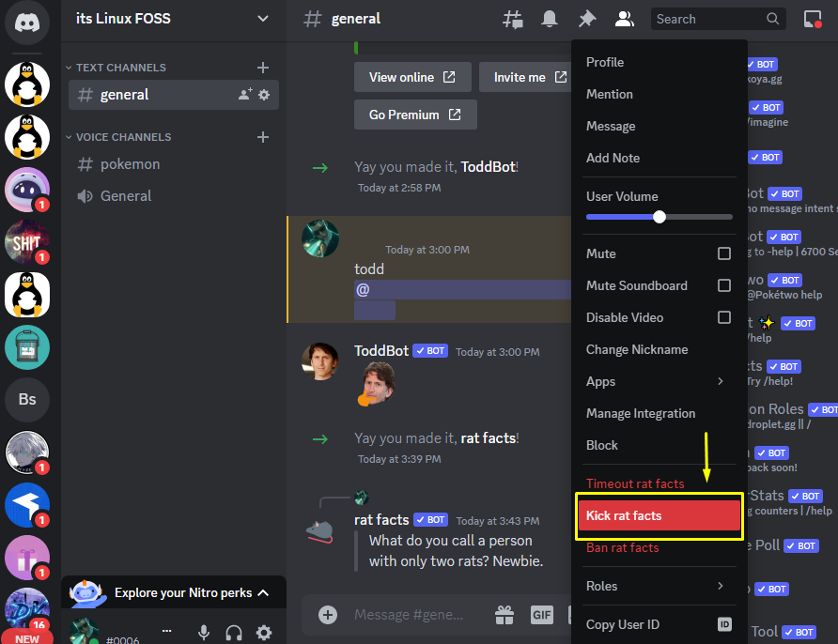The image size is (838, 644).
Task: Click the View online button
Action: click(412, 77)
